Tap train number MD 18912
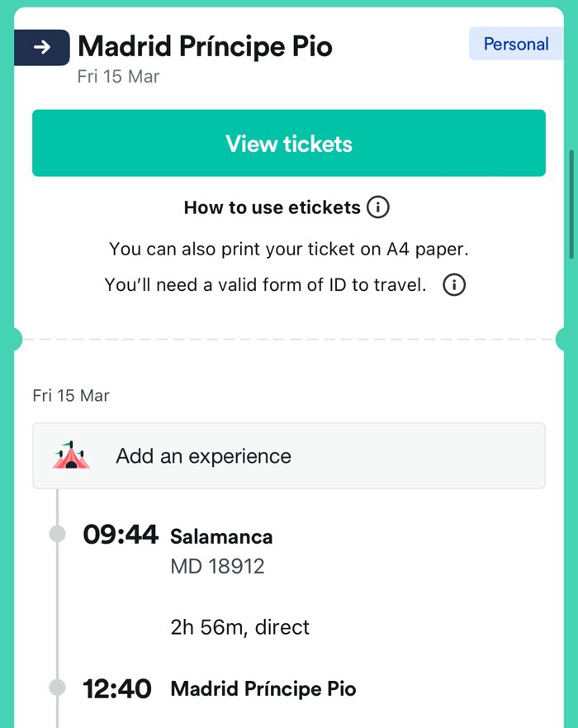Viewport: 578px width, 728px height. pos(217,567)
